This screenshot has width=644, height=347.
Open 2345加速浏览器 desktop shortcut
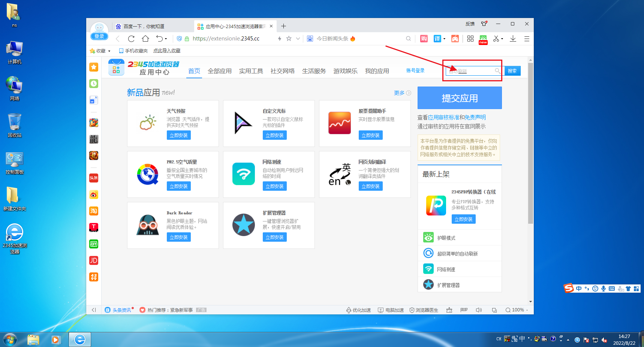15,239
